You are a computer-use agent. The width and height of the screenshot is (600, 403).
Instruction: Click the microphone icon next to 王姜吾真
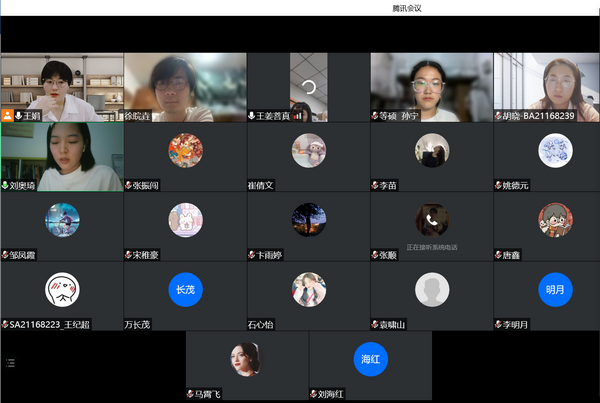point(252,116)
